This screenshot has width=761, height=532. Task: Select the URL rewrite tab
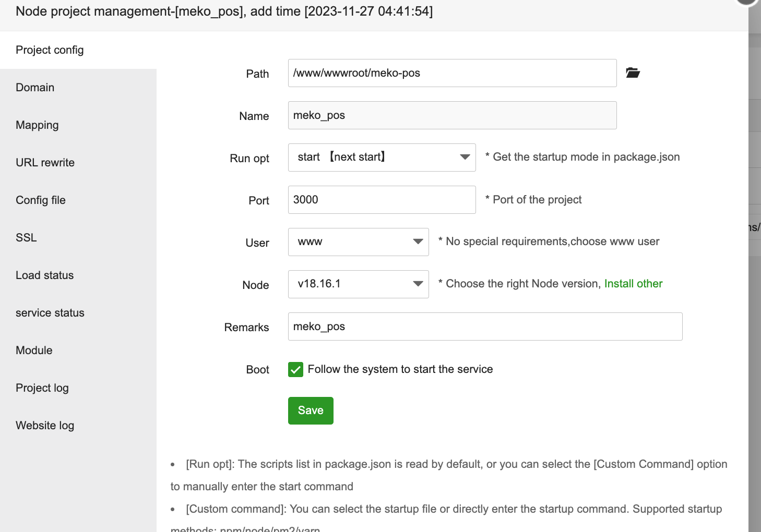[45, 163]
